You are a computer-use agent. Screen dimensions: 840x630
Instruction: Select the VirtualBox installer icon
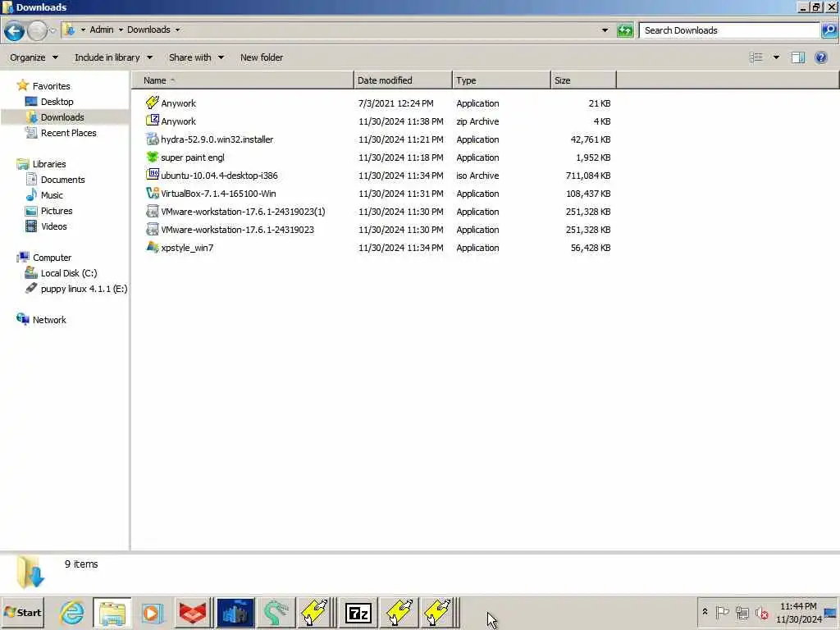click(152, 193)
